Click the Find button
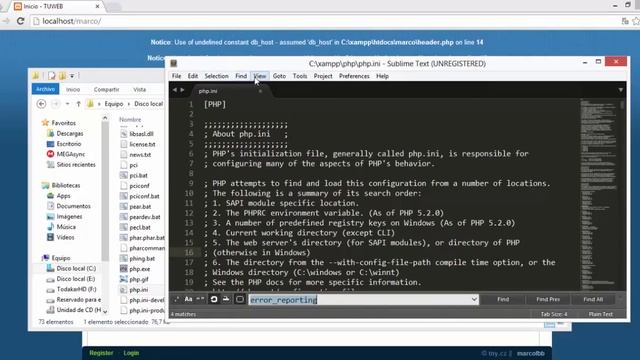 coord(503,299)
